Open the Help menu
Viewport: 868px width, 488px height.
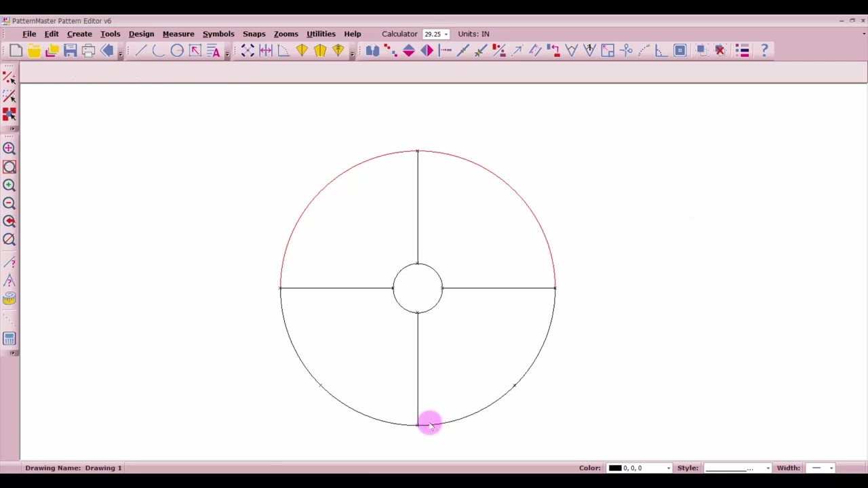(353, 34)
